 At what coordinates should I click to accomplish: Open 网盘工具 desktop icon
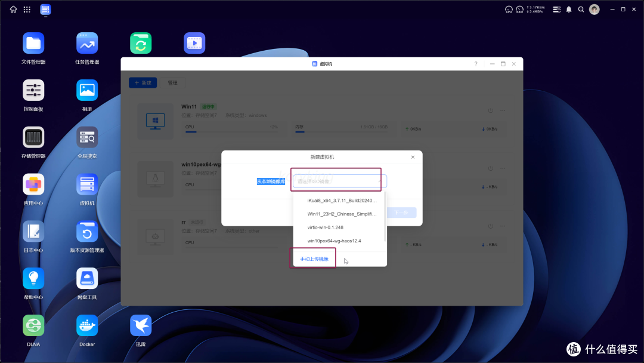[x=87, y=278]
